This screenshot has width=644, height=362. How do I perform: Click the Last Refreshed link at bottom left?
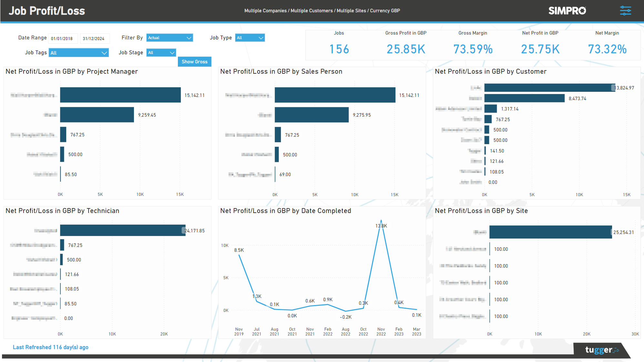point(51,347)
